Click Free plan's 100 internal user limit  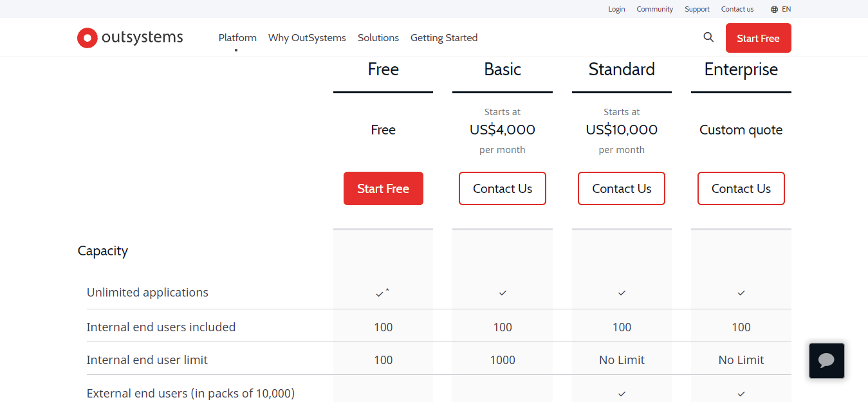[x=383, y=360]
